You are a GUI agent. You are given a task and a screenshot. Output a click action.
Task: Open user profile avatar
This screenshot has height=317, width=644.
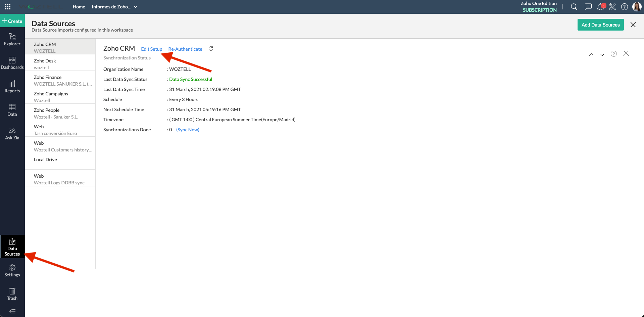click(637, 7)
